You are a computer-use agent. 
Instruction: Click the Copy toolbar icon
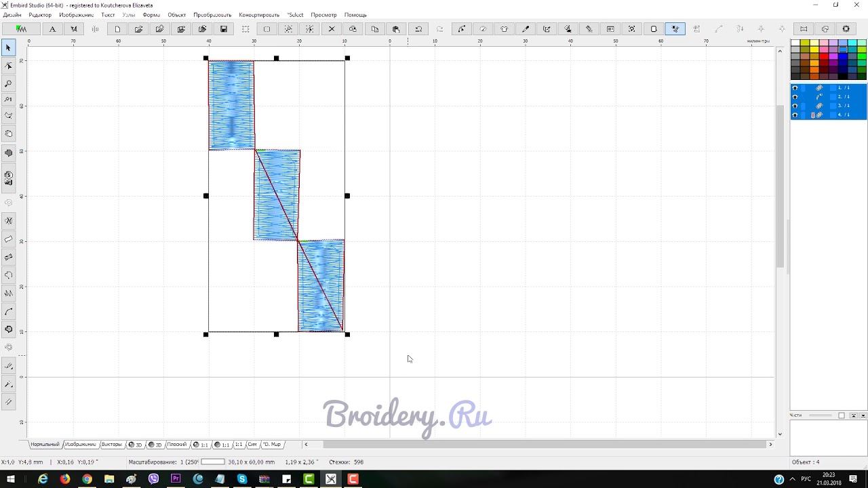point(375,29)
